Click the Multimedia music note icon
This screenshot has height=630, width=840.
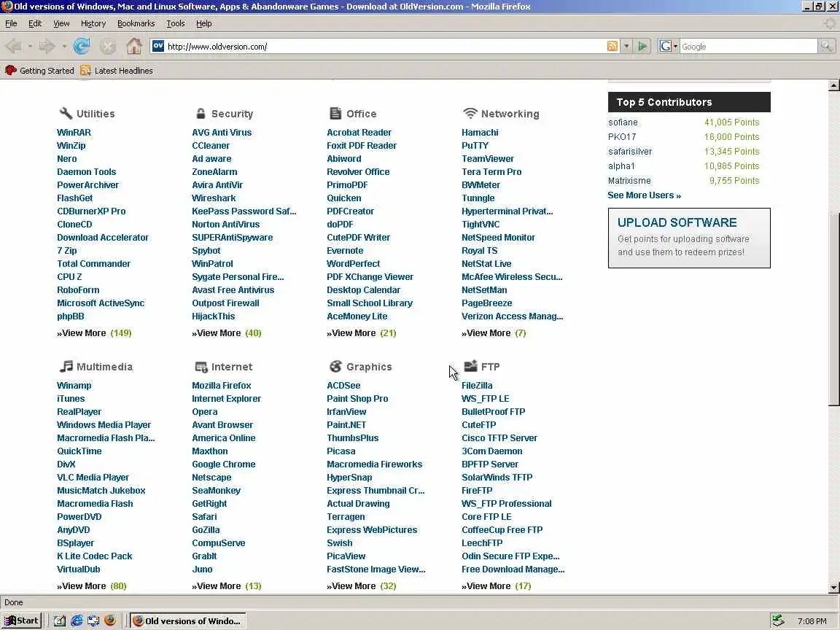click(x=66, y=367)
